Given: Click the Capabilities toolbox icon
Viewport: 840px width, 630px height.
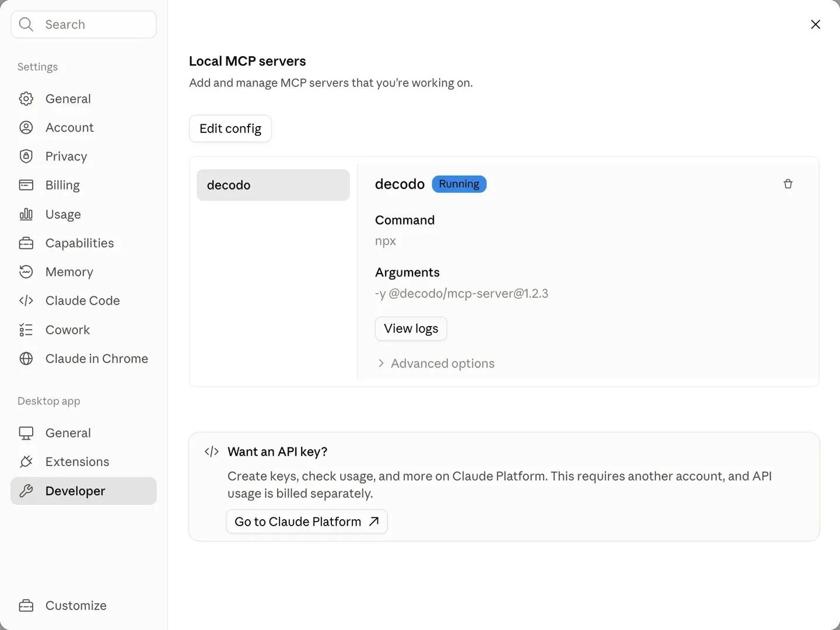Looking at the screenshot, I should coord(26,243).
